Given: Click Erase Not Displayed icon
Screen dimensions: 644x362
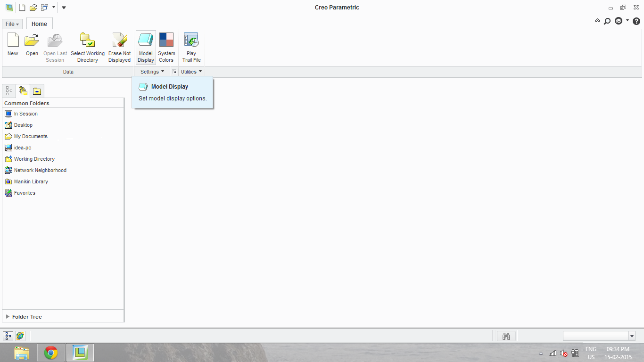Looking at the screenshot, I should [x=119, y=47].
